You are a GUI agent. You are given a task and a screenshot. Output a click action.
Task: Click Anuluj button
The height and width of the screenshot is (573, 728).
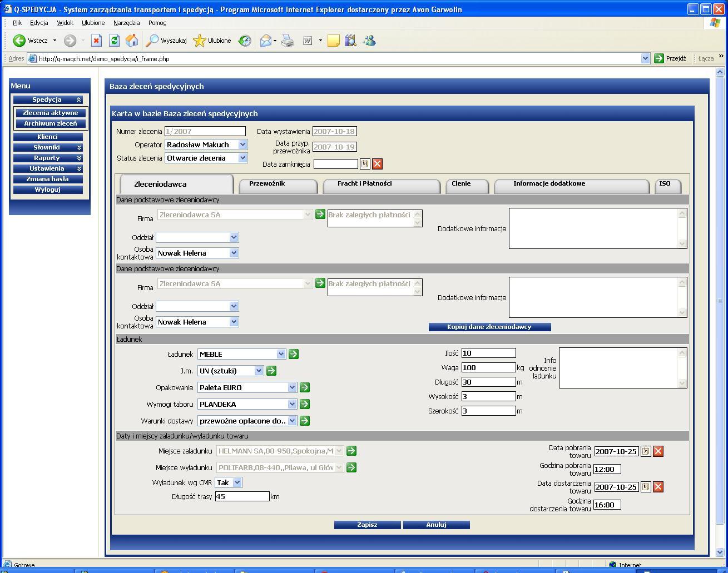tap(436, 525)
